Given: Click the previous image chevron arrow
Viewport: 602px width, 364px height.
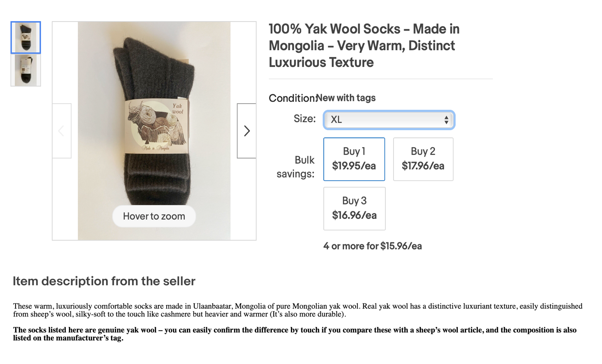Looking at the screenshot, I should click(62, 131).
